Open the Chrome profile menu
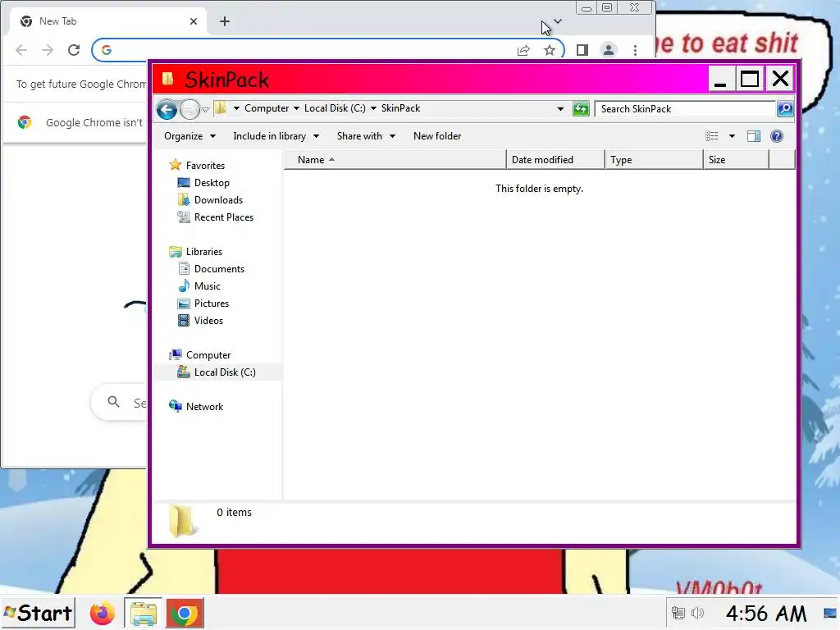 pos(609,50)
